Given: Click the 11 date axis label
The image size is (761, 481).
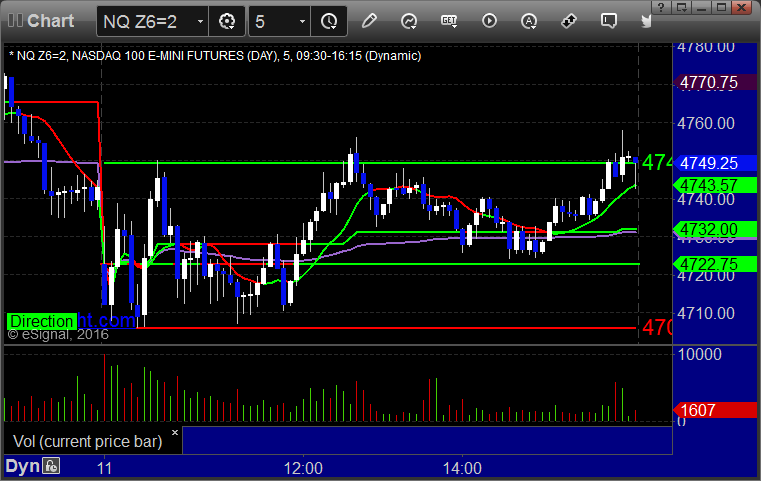Looking at the screenshot, I should coord(104,468).
